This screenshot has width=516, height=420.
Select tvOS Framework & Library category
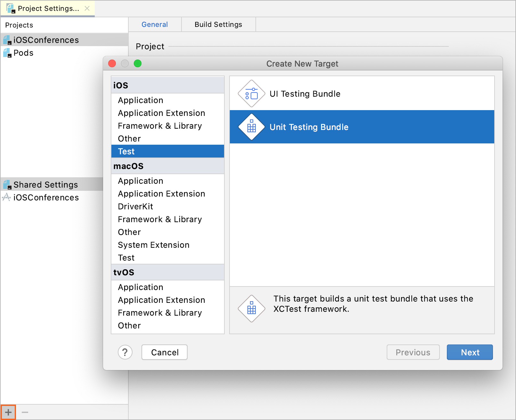pyautogui.click(x=168, y=313)
